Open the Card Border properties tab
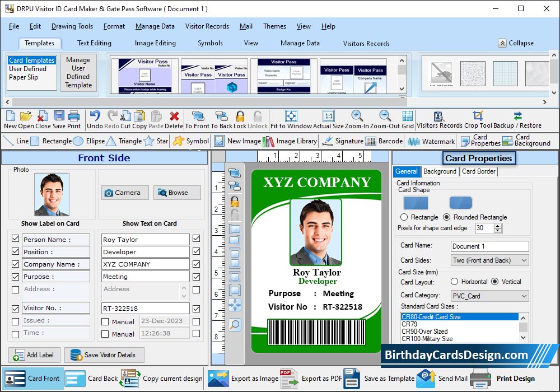 pyautogui.click(x=479, y=171)
